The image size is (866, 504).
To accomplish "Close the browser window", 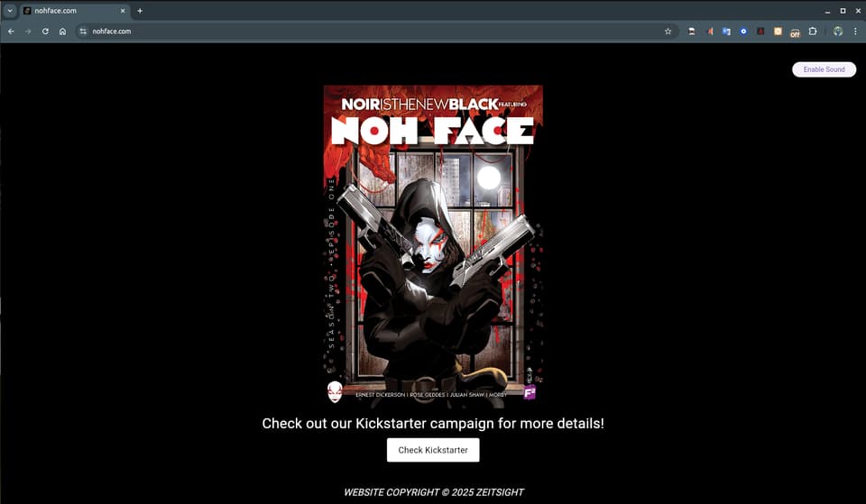I will (x=858, y=11).
